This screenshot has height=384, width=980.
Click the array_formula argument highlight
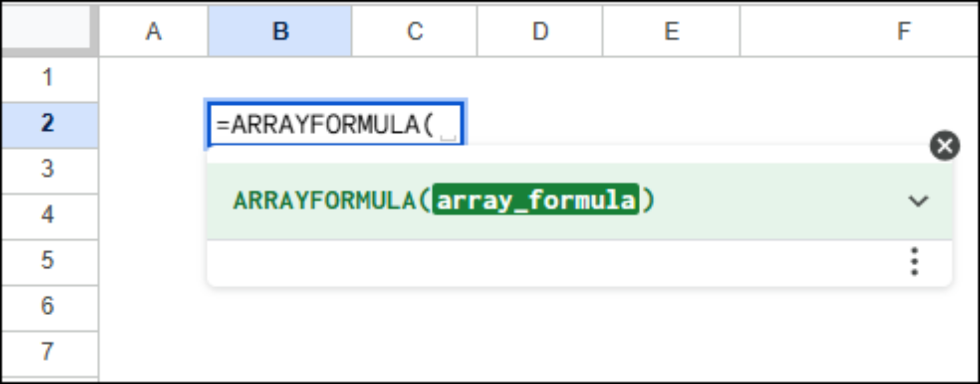(535, 200)
